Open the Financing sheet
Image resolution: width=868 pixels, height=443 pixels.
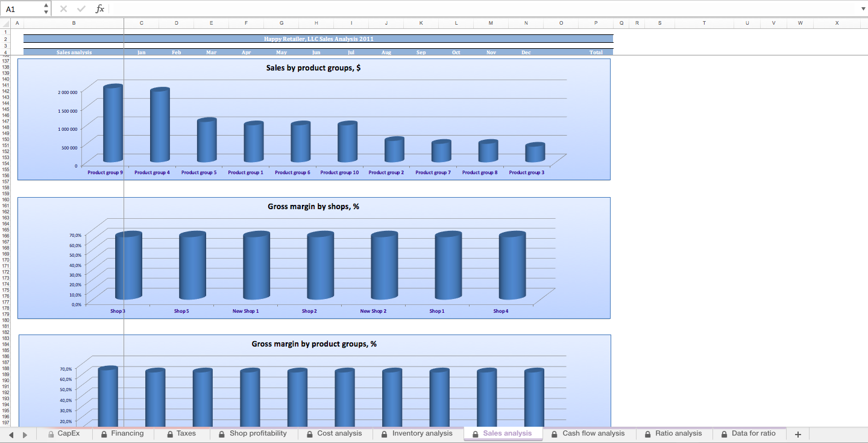[x=128, y=433]
